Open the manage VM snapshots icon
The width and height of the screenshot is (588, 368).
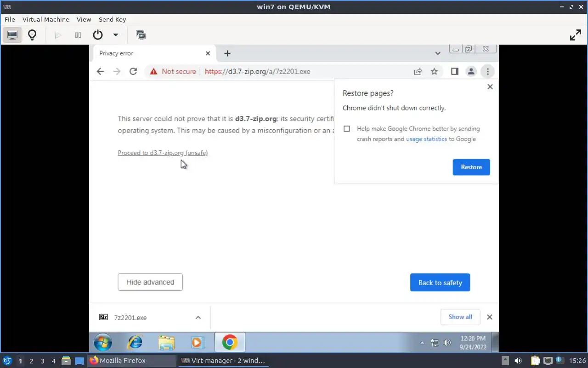tap(141, 35)
